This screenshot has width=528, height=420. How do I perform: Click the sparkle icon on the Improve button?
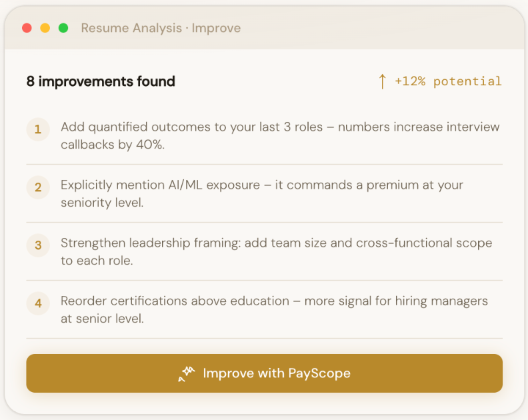pos(186,374)
